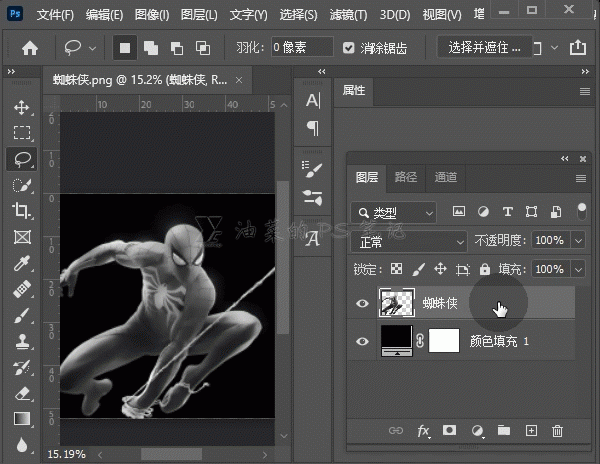Toggle lock artboard nesting
The height and width of the screenshot is (464, 600).
463,270
